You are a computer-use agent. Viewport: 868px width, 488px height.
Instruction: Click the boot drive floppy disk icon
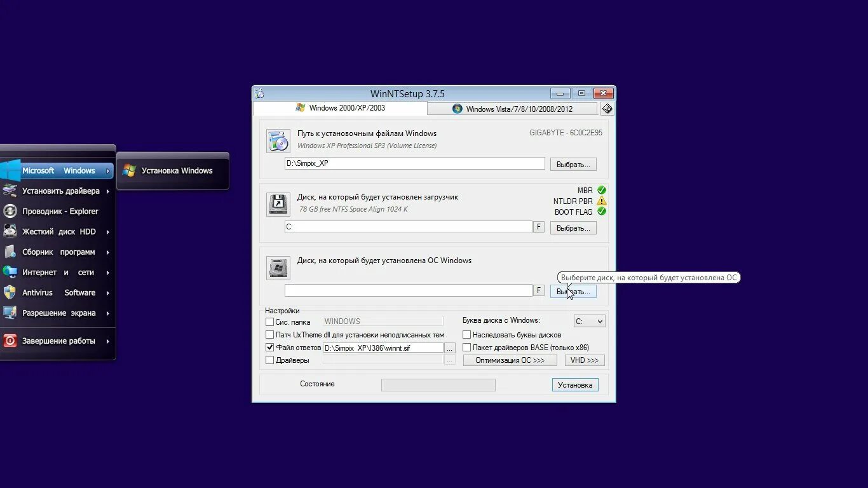[x=278, y=205]
